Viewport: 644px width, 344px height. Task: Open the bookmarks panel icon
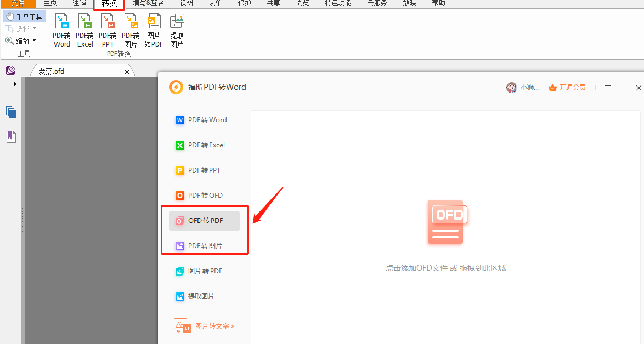click(11, 136)
